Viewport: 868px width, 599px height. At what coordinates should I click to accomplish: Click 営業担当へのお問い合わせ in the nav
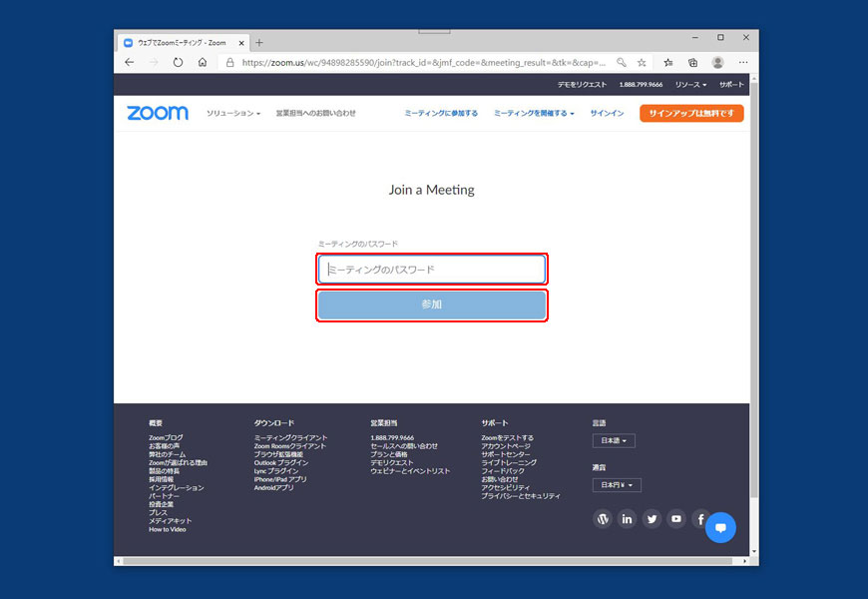(316, 113)
